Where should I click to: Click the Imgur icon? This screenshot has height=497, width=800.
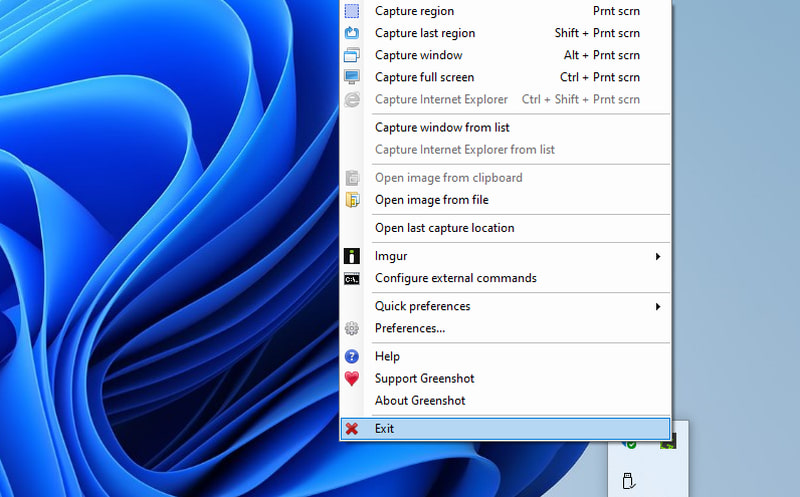(x=352, y=256)
